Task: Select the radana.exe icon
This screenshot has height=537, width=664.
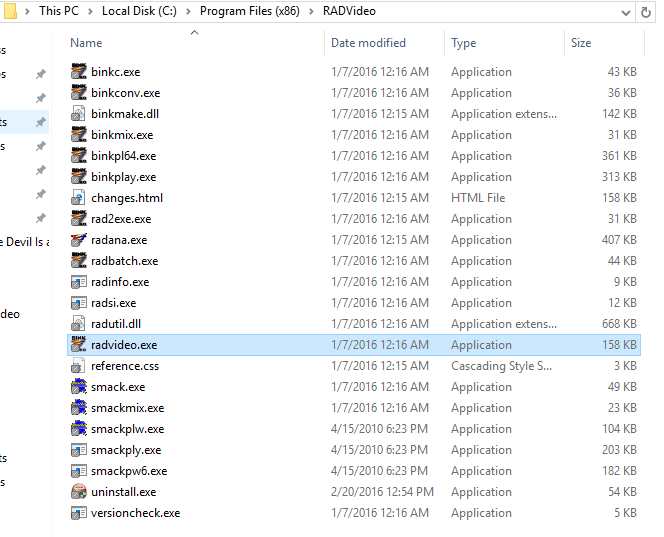Action: pos(79,240)
